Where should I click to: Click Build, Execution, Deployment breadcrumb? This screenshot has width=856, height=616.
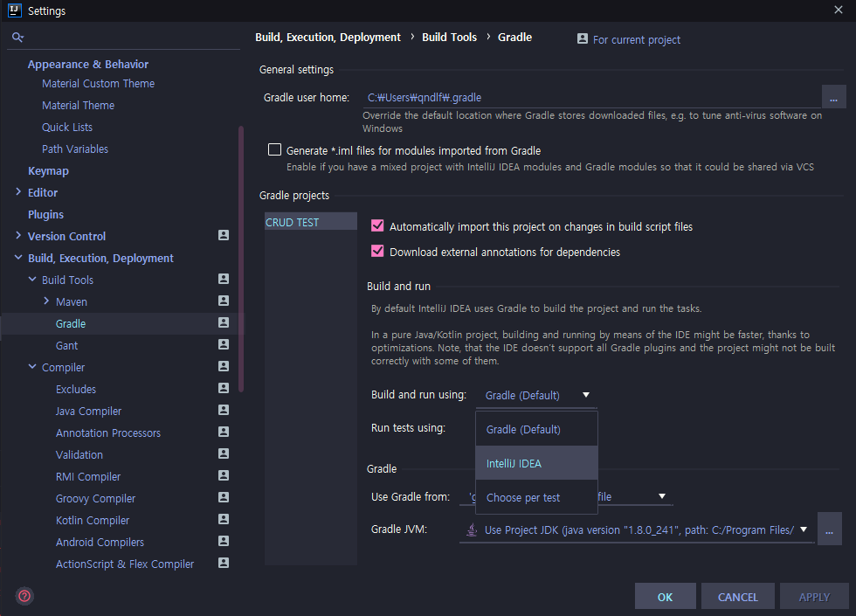pos(328,37)
